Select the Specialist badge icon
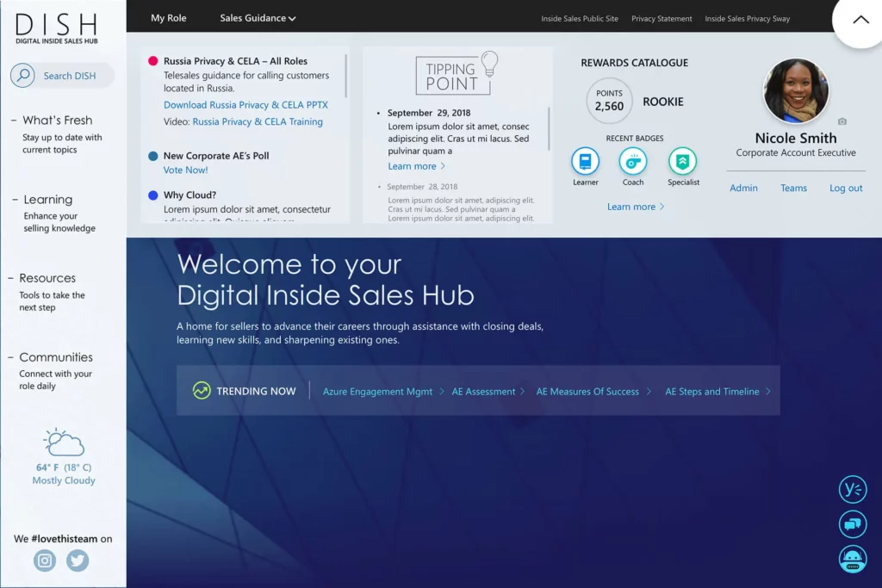Viewport: 882px width, 588px height. coord(682,161)
